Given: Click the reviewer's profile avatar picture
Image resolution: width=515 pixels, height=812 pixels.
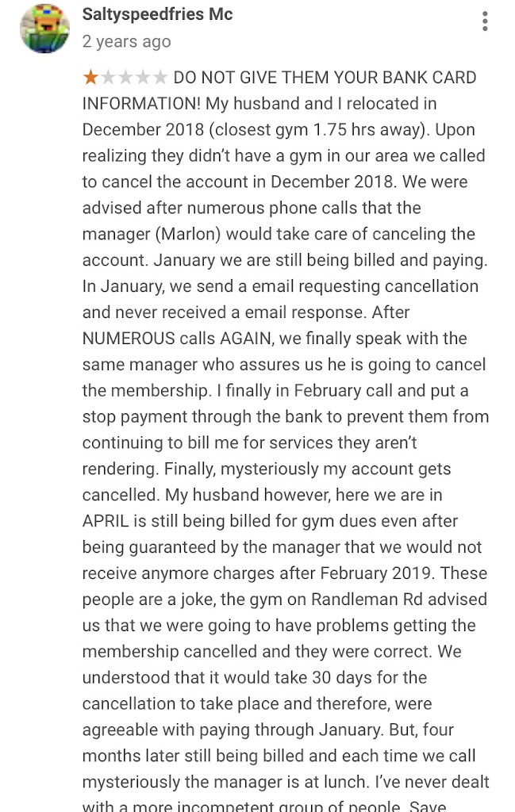Looking at the screenshot, I should (x=44, y=28).
